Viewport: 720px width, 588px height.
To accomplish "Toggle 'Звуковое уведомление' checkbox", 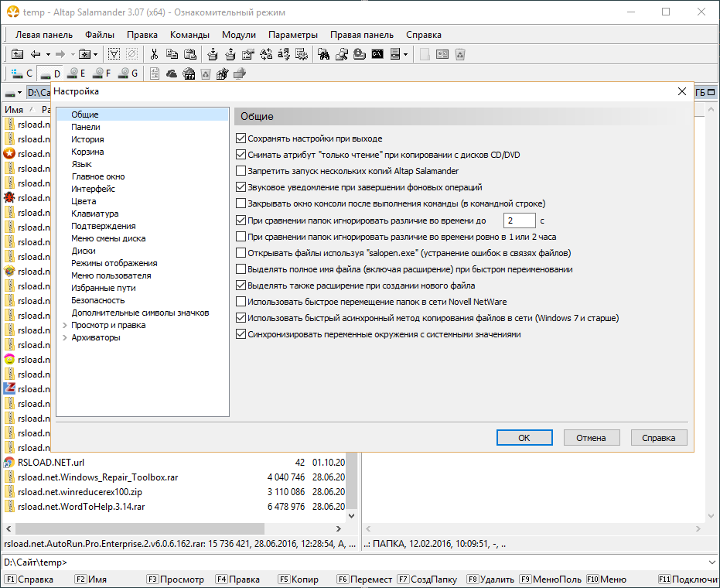I will [241, 187].
